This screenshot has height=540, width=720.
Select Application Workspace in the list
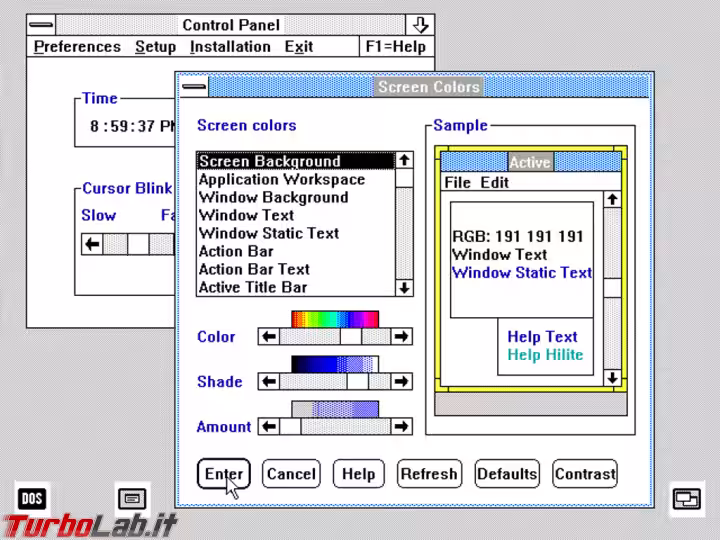pos(281,180)
